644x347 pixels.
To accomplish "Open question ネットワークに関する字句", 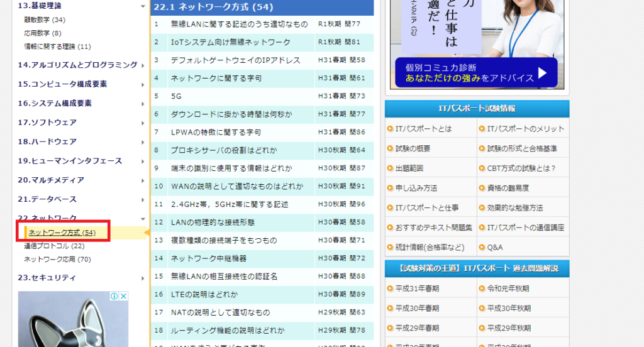I will click(x=216, y=79).
